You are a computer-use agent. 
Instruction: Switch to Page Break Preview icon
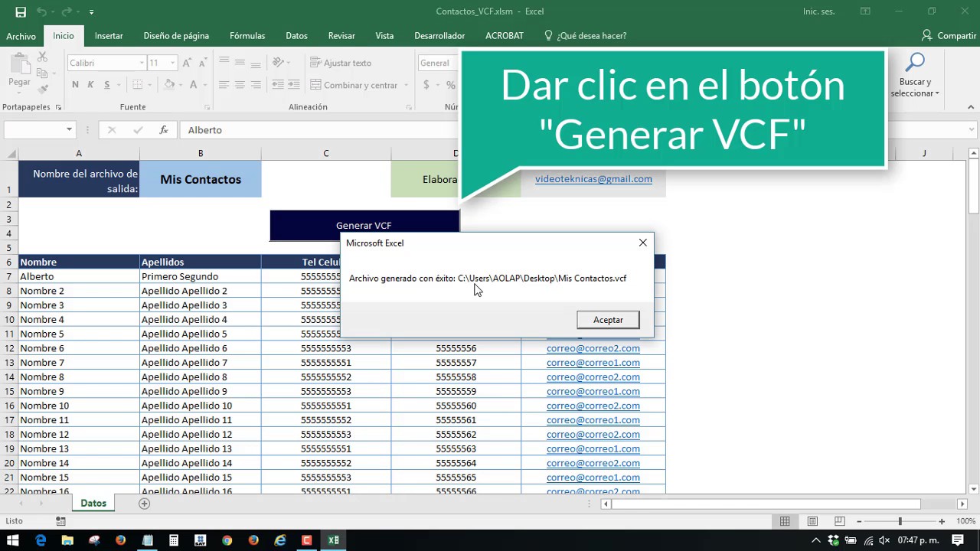[x=840, y=521]
